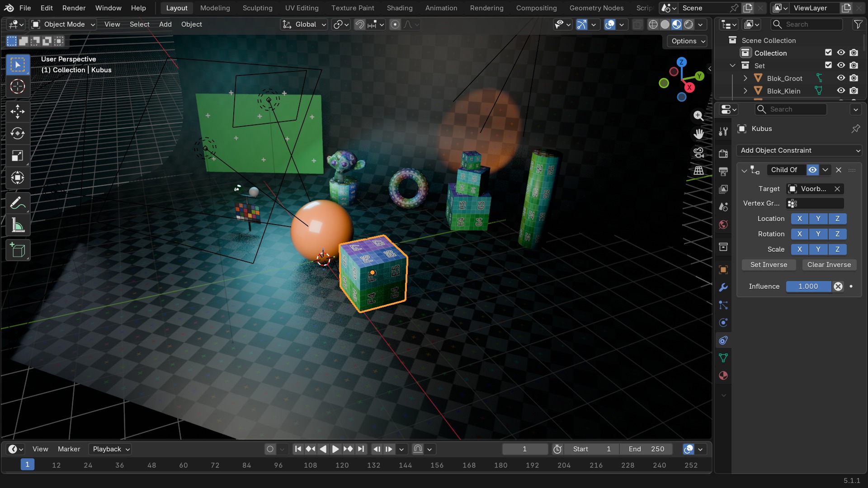Click the Influence slider

click(808, 286)
